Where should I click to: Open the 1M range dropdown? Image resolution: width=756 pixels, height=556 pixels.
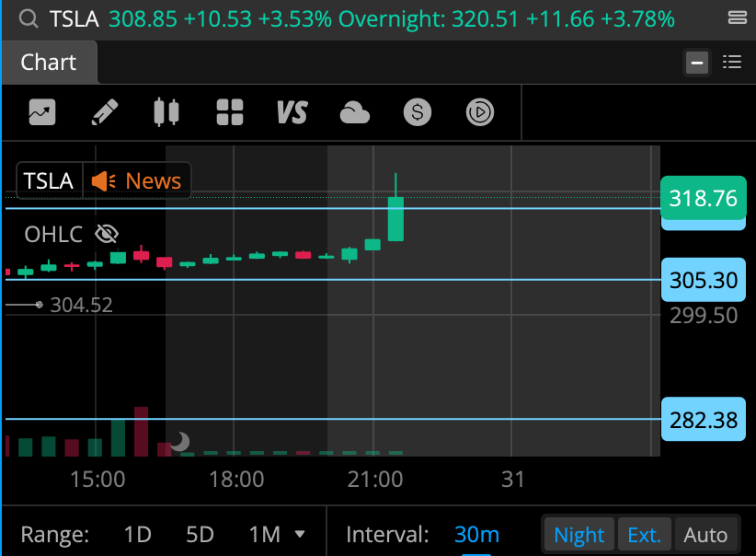276,535
